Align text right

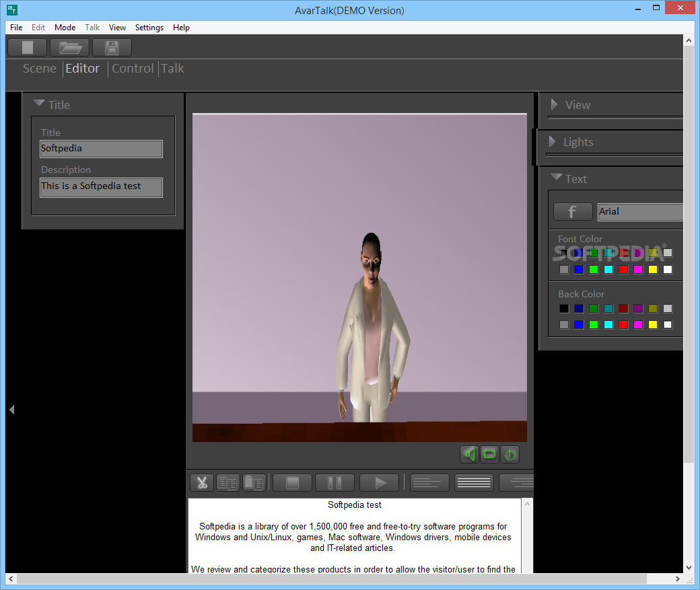coord(516,482)
